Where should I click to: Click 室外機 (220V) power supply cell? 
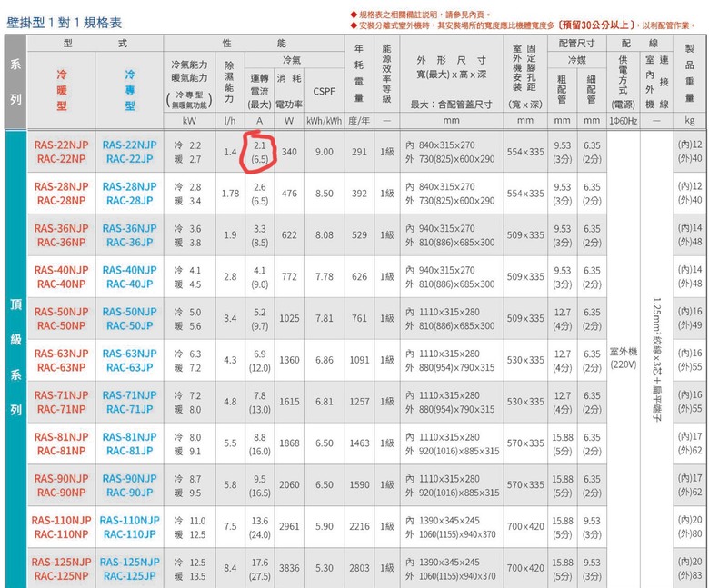coord(624,358)
